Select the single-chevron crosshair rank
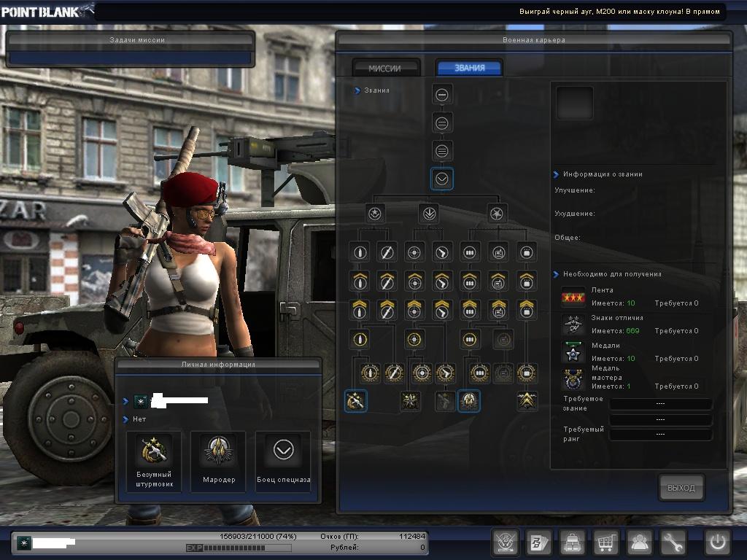The width and height of the screenshot is (747, 560). pos(414,281)
